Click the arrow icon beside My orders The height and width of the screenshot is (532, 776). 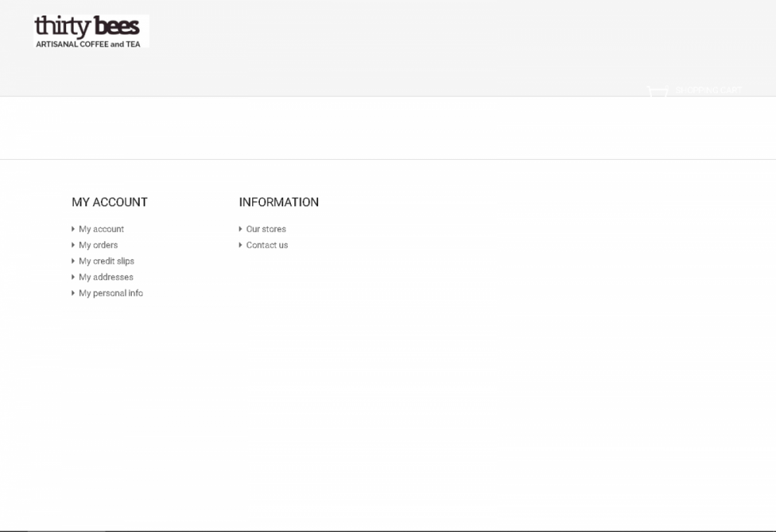[x=73, y=245]
